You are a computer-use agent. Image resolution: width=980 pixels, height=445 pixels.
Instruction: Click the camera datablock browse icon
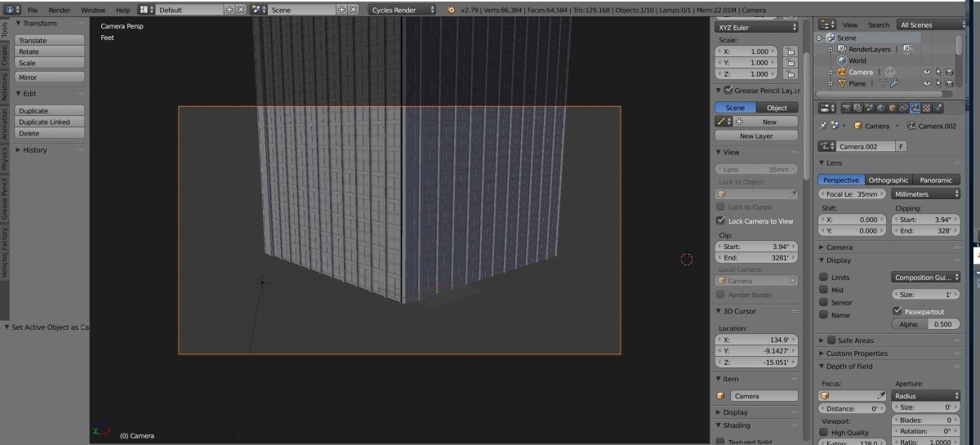[827, 146]
